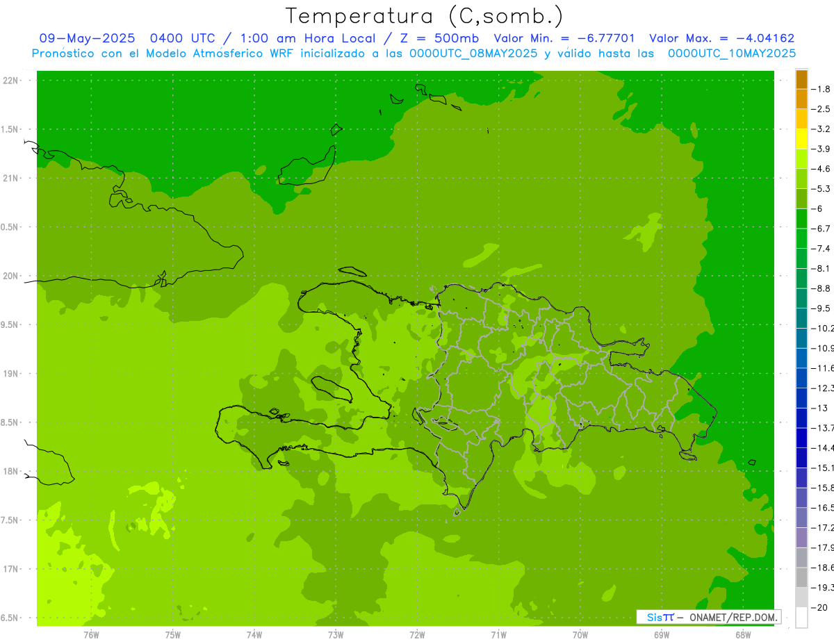The height and width of the screenshot is (644, 834).
Task: Click the '74W' longitude label
Action: click(x=254, y=634)
